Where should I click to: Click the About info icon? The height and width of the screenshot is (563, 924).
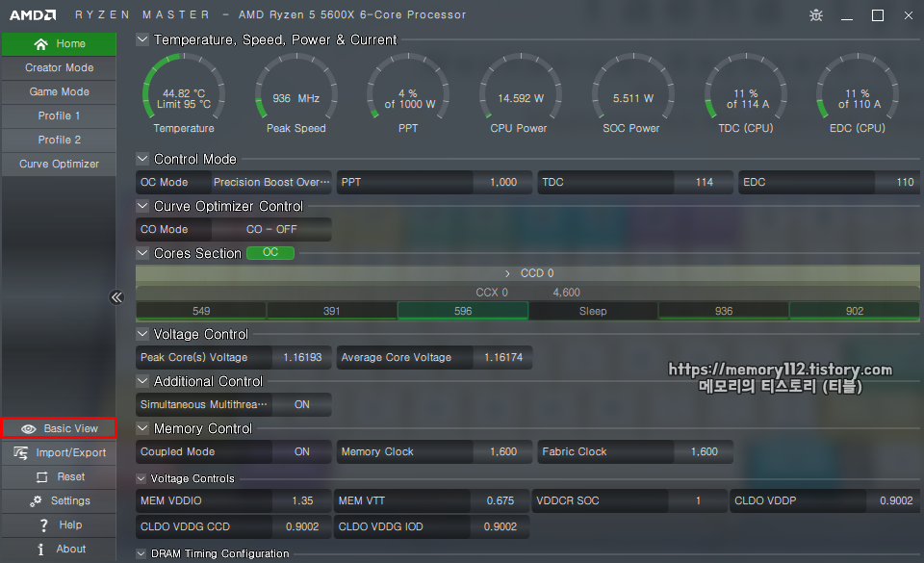pyautogui.click(x=40, y=550)
